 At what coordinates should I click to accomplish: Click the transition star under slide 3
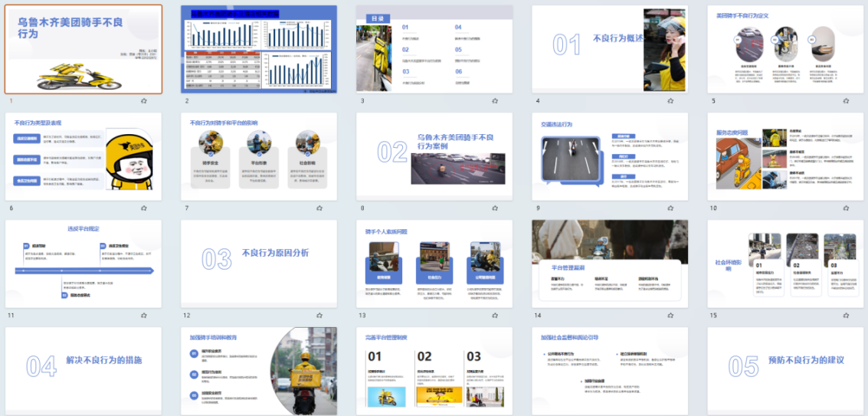(495, 100)
